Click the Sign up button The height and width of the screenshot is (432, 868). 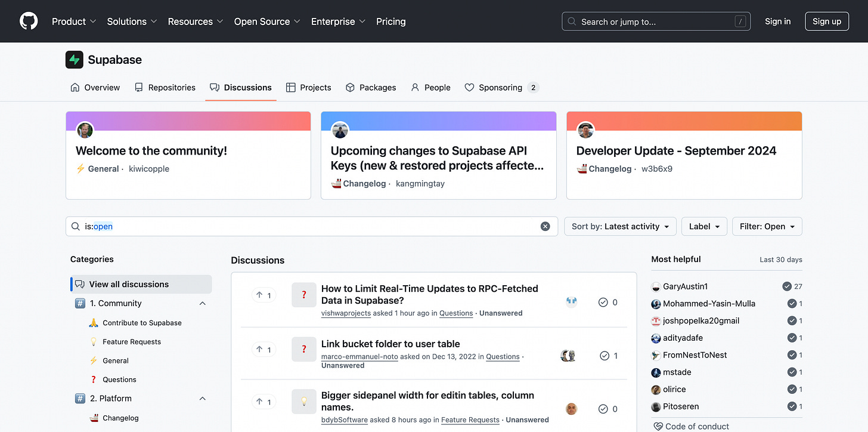click(827, 21)
